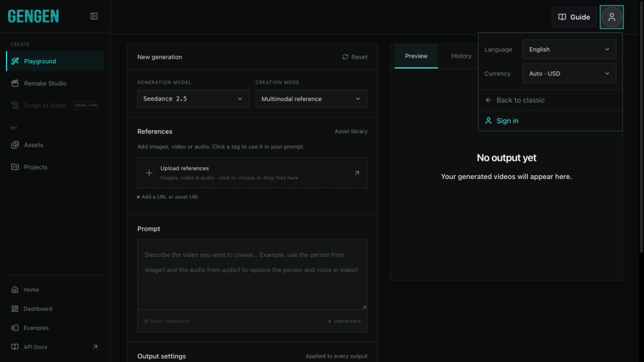Click the 'No output yet' heading

tap(507, 158)
